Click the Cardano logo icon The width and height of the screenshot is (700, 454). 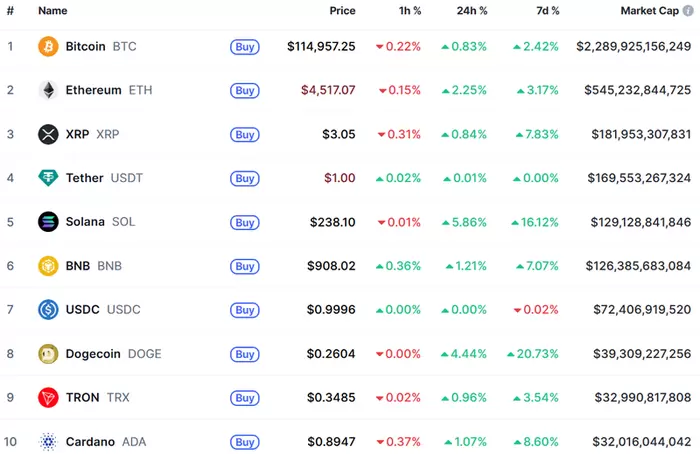(48, 442)
